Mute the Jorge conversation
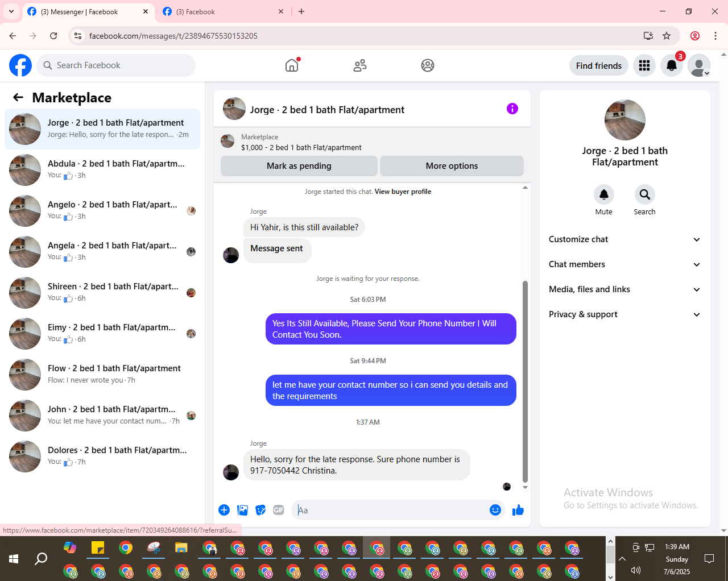728x581 pixels. click(604, 194)
